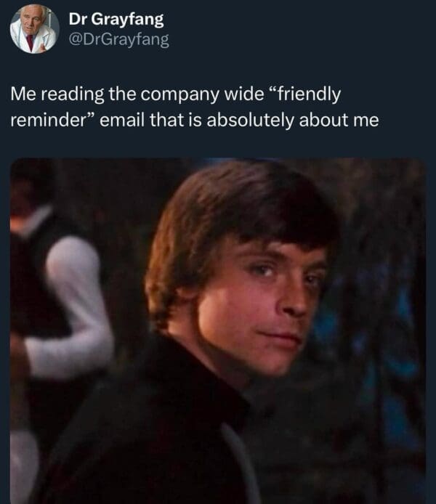Screen dimensions: 436x504
Task: Click the word "absolutely" in the tweet
Action: pyautogui.click(x=250, y=121)
